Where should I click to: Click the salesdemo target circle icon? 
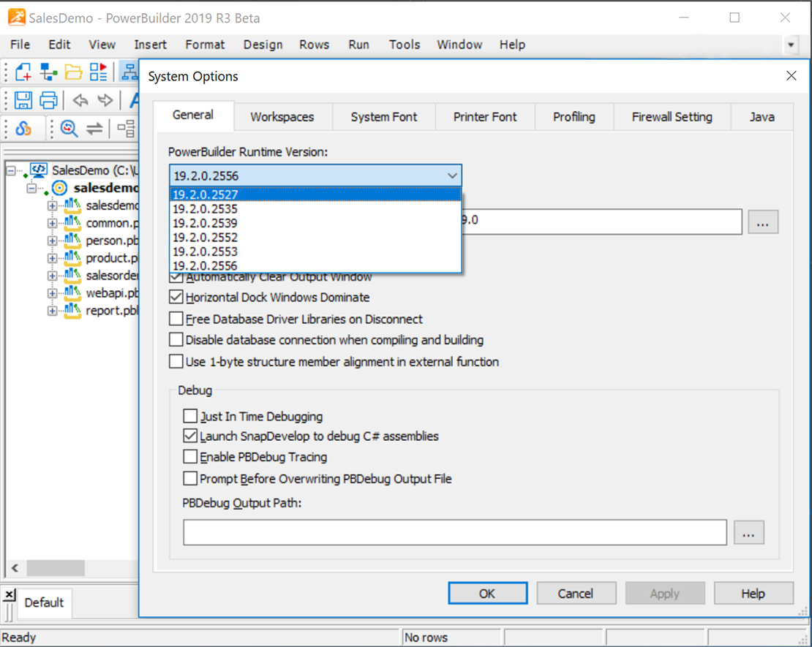(60, 188)
